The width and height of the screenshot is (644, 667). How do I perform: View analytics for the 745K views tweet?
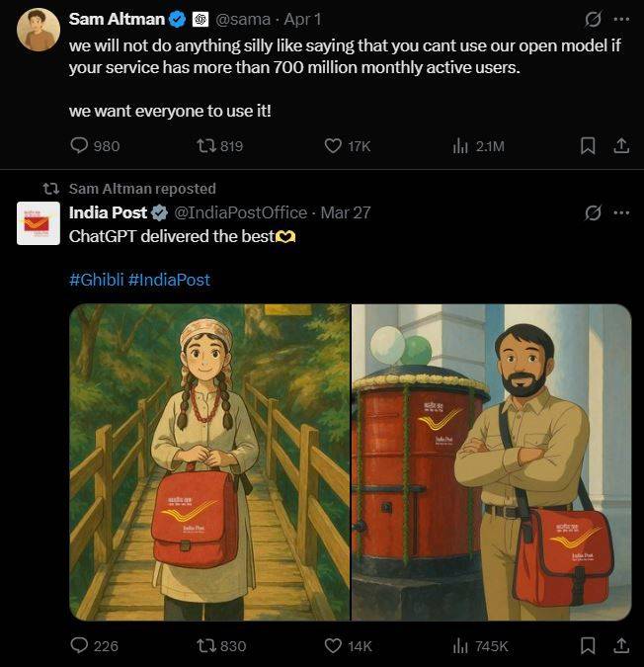pos(460,646)
